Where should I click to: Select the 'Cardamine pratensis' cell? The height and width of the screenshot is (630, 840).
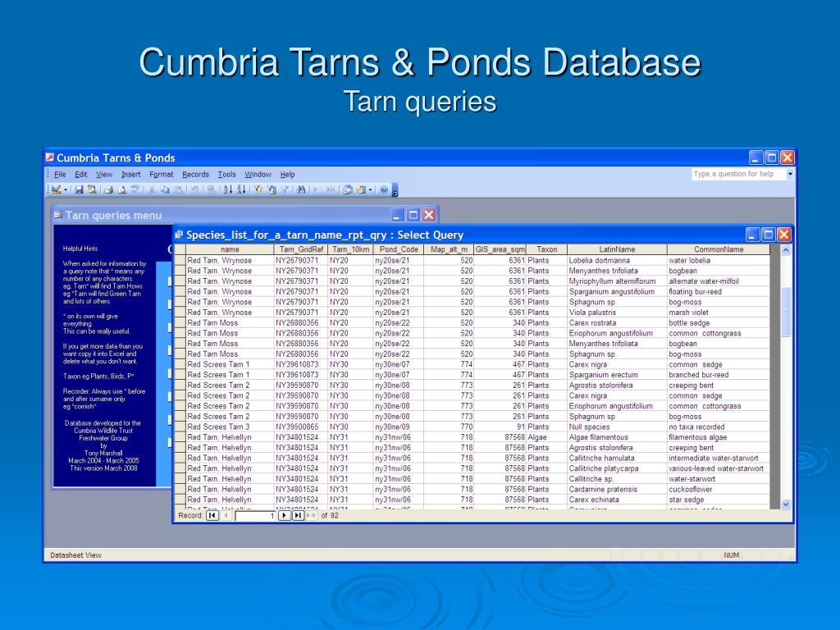point(617,489)
